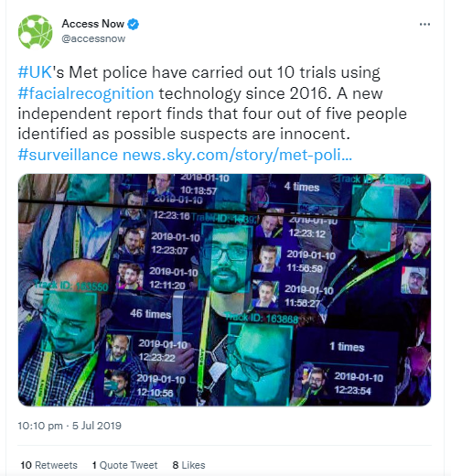
Task: View the 8 Likes list
Action: coord(188,465)
